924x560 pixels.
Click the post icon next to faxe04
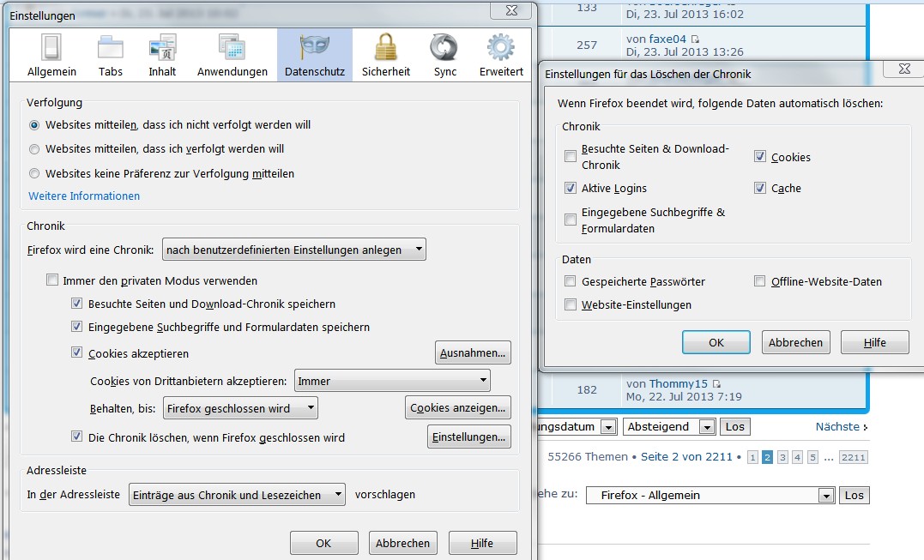click(x=695, y=39)
